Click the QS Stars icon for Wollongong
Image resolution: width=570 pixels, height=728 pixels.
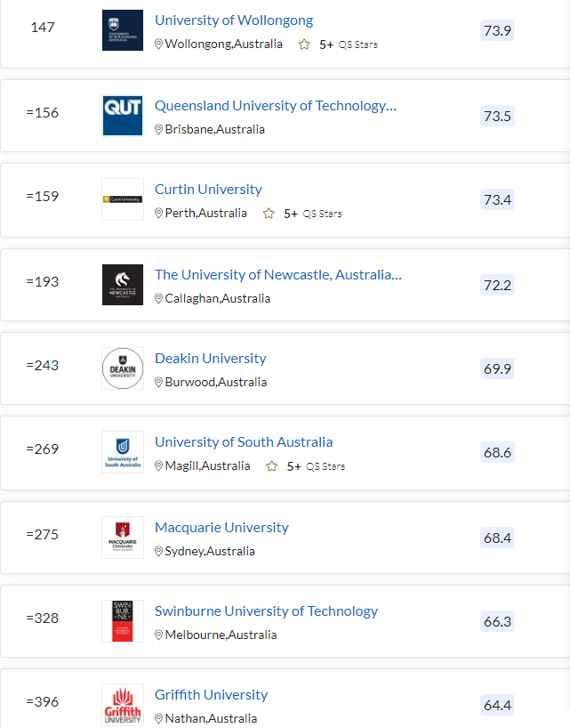pyautogui.click(x=304, y=44)
